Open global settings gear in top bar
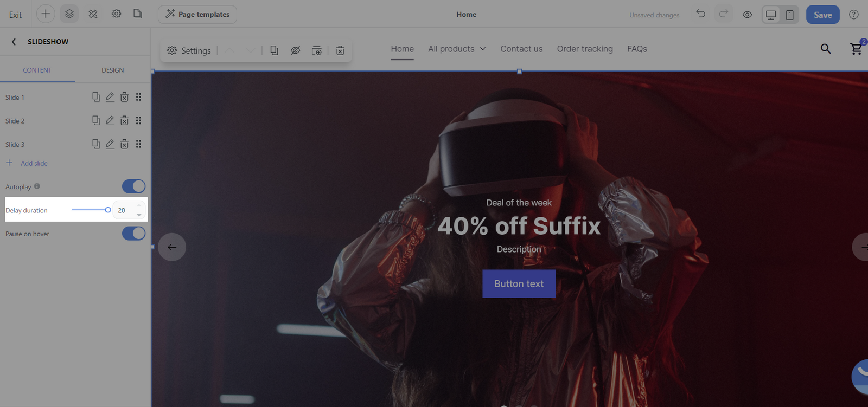This screenshot has width=868, height=407. pyautogui.click(x=116, y=14)
